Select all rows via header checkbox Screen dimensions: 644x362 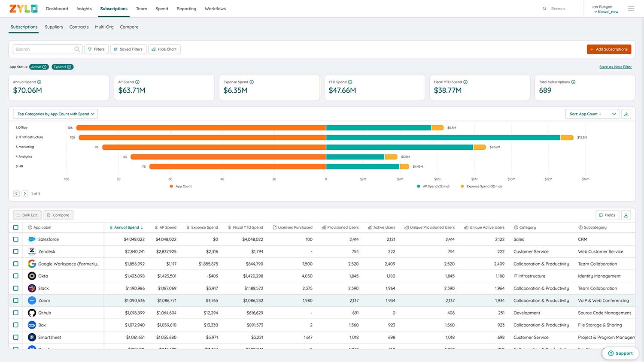point(16,227)
